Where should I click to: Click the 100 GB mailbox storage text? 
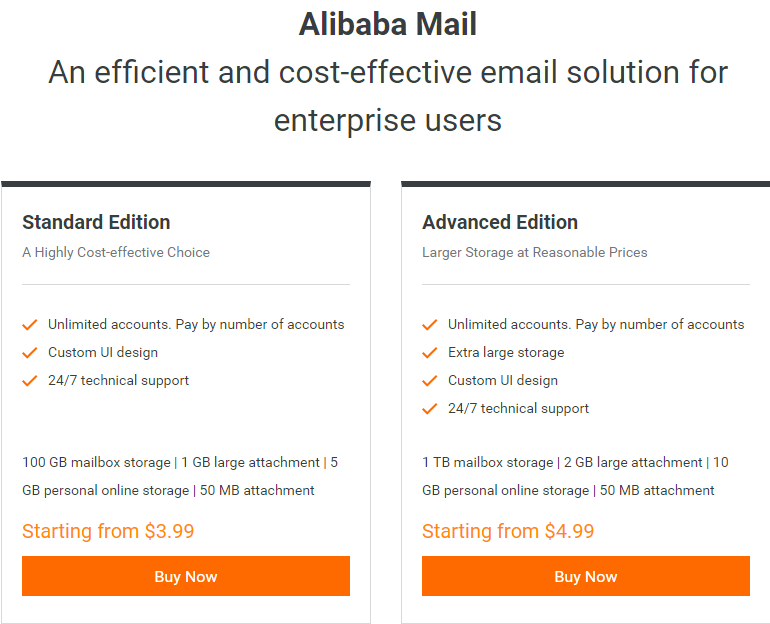(x=96, y=462)
